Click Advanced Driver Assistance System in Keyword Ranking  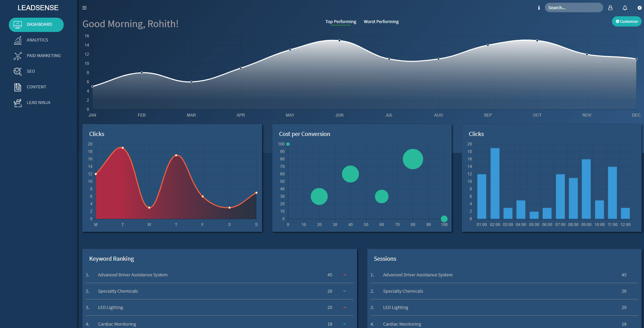[x=133, y=275]
